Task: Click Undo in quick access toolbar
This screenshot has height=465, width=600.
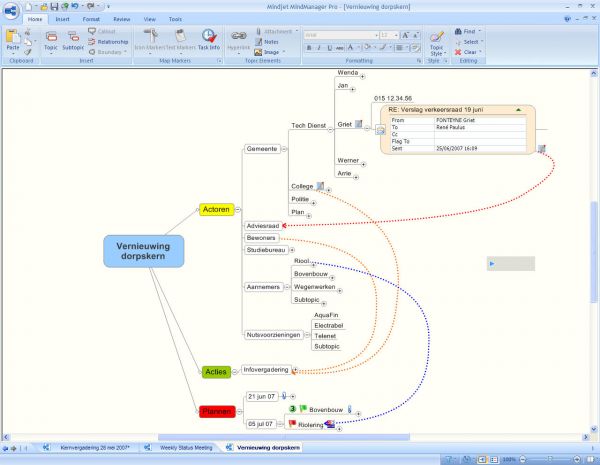Action: tap(75, 7)
